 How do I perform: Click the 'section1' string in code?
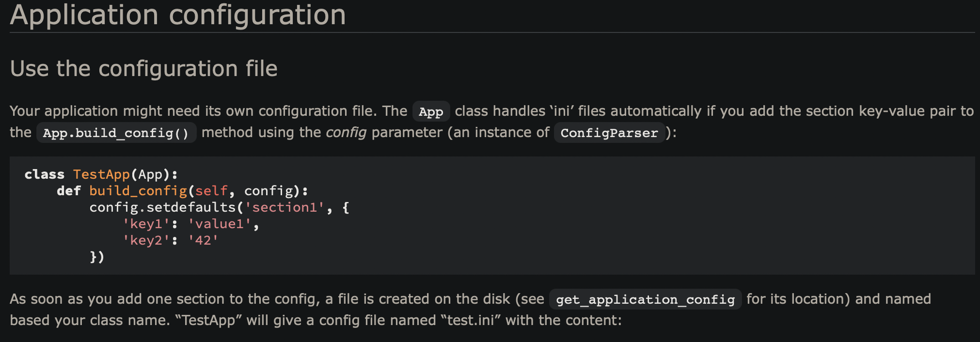(285, 207)
